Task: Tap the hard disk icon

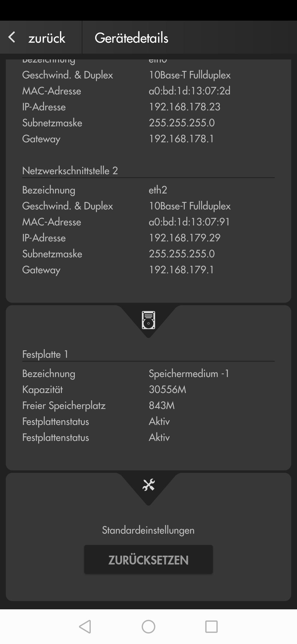Action: pyautogui.click(x=148, y=320)
